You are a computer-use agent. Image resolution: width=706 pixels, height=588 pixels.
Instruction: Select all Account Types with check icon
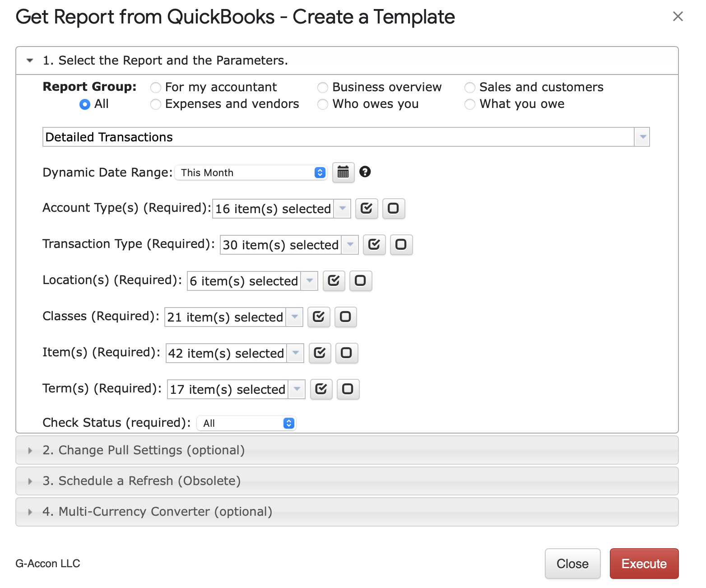[x=366, y=209]
